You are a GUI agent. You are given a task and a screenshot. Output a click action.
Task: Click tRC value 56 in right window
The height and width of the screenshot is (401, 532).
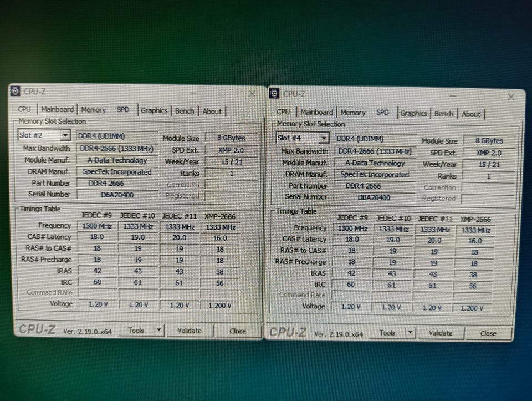tap(473, 286)
